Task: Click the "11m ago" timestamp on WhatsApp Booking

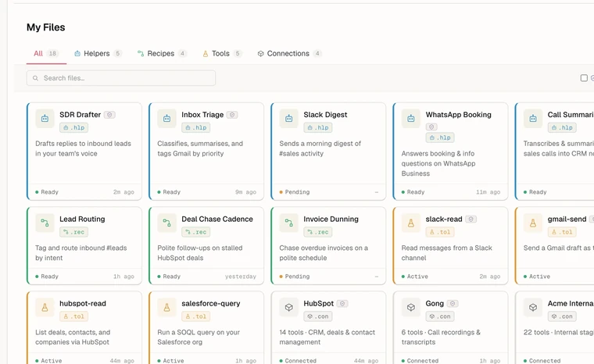Action: (488, 192)
